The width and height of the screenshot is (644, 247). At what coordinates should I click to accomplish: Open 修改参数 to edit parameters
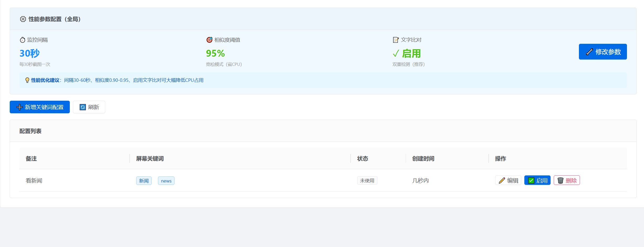coord(603,52)
